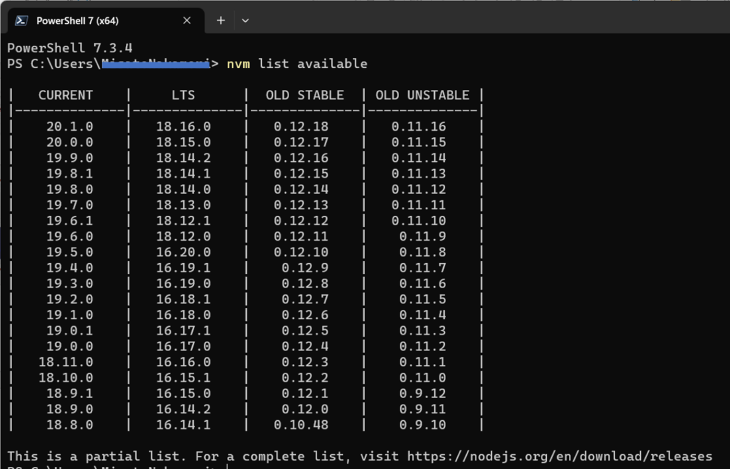Click OLD UNSTABLE version 0.11.12
This screenshot has height=470, width=730.
pos(419,190)
